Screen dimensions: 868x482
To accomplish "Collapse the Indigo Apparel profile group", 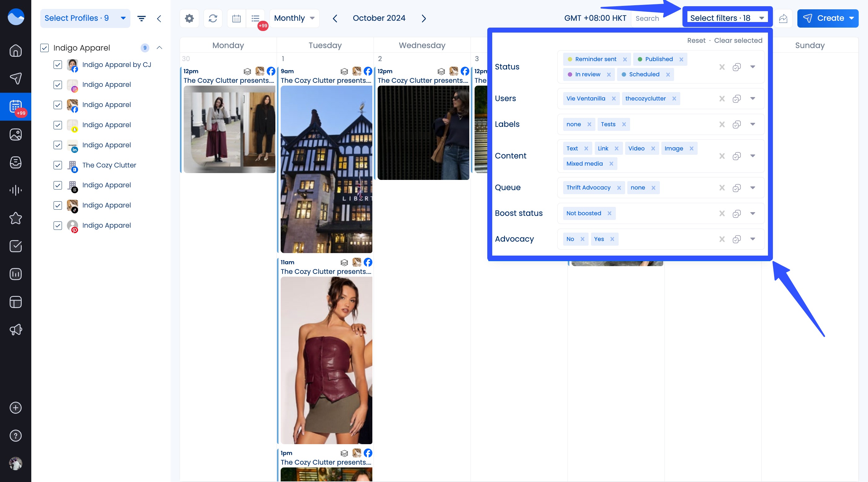I will coord(159,47).
